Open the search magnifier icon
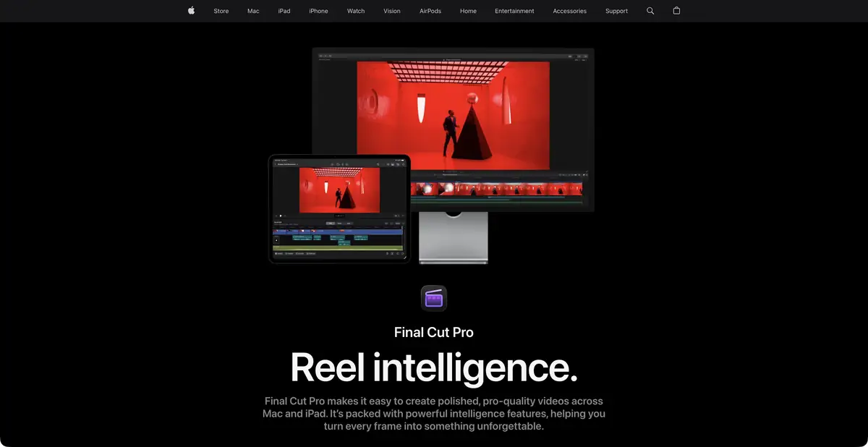Image resolution: width=868 pixels, height=447 pixels. coord(650,11)
